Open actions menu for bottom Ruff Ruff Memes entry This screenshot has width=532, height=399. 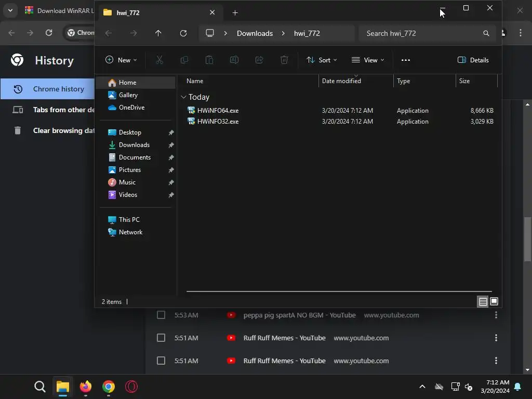point(496,361)
